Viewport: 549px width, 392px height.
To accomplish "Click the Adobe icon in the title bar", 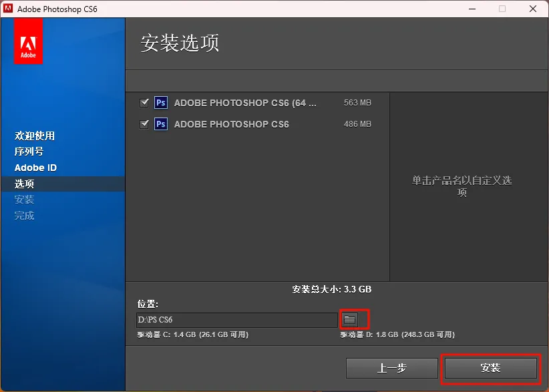I will click(x=8, y=9).
